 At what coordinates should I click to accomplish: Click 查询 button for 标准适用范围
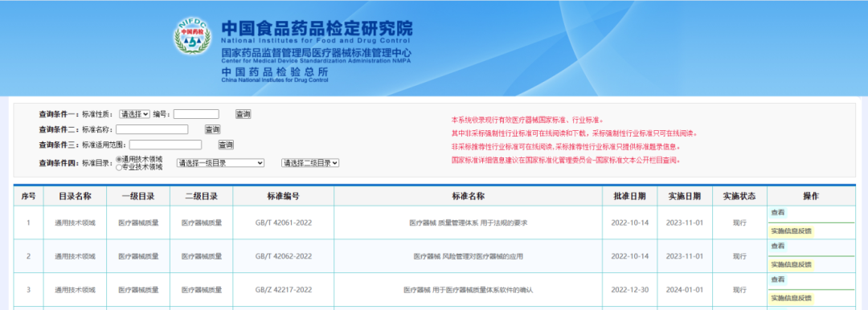226,145
